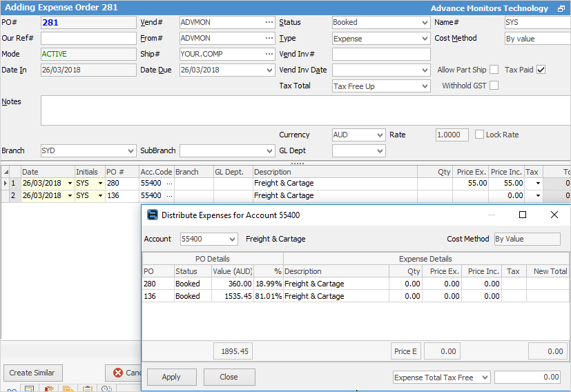Screen dimensions: 571x392
Task: Click inside the Notes text field
Action: (x=304, y=110)
